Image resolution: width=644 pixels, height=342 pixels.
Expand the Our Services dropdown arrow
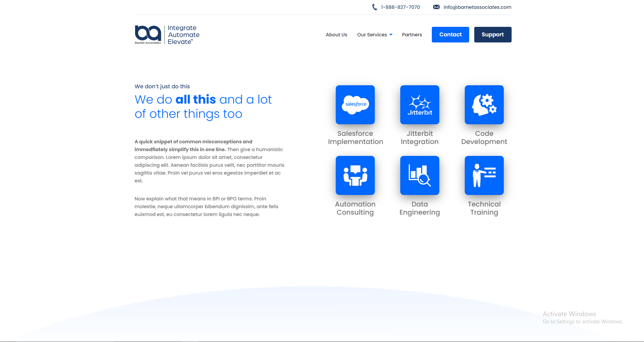pos(391,35)
